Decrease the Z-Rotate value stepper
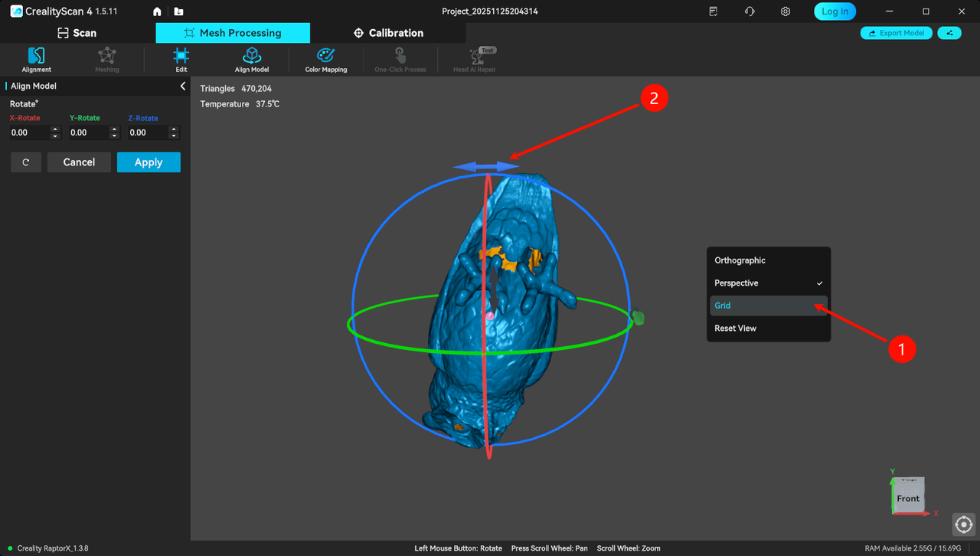This screenshot has width=980, height=556. (174, 136)
